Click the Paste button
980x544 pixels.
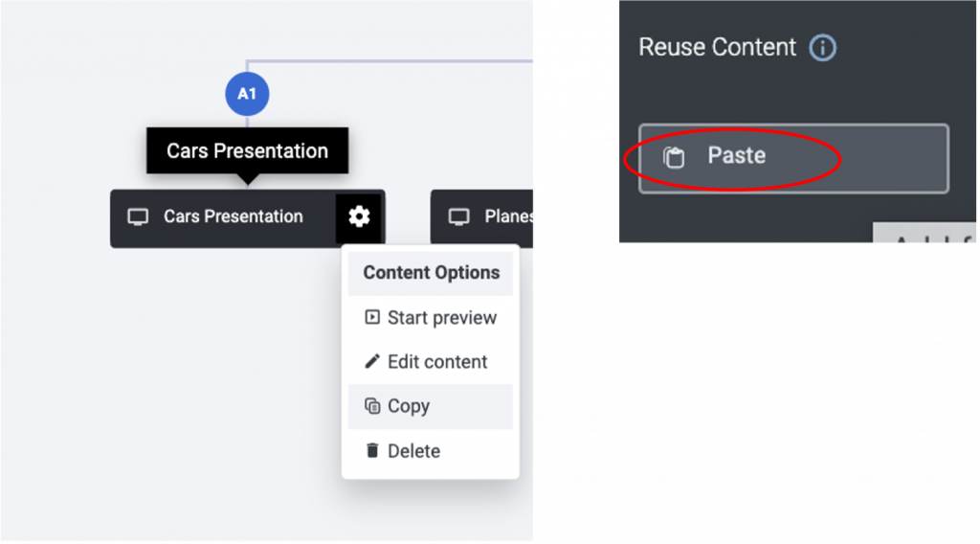click(x=793, y=158)
